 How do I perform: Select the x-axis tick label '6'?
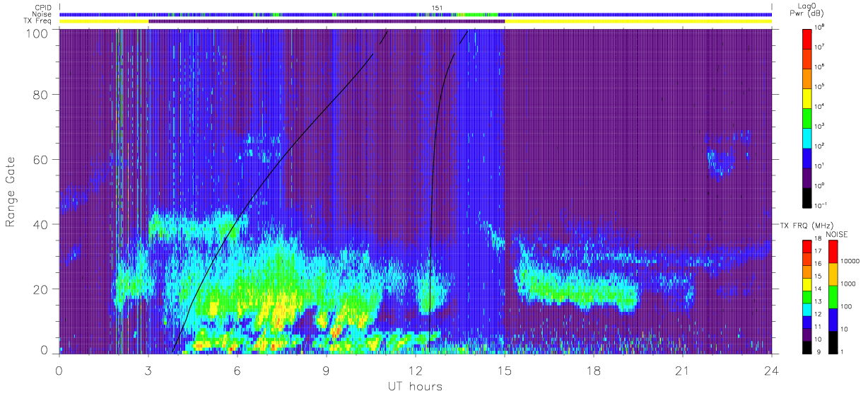(237, 371)
